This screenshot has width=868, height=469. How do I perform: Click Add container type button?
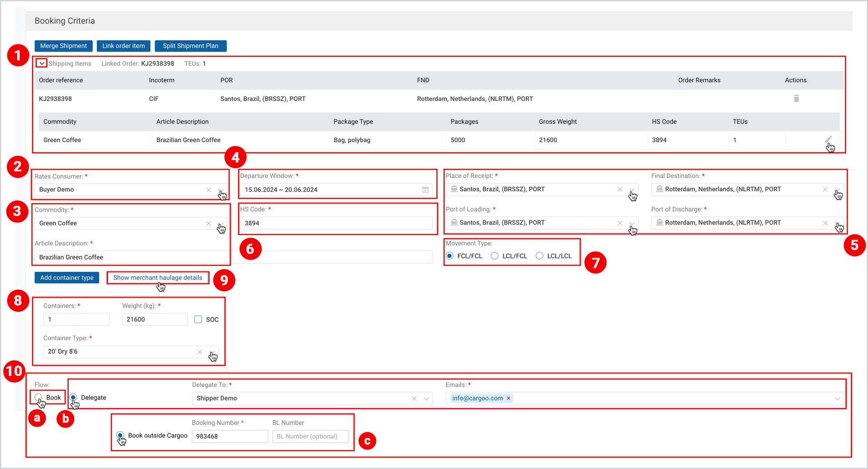[67, 278]
